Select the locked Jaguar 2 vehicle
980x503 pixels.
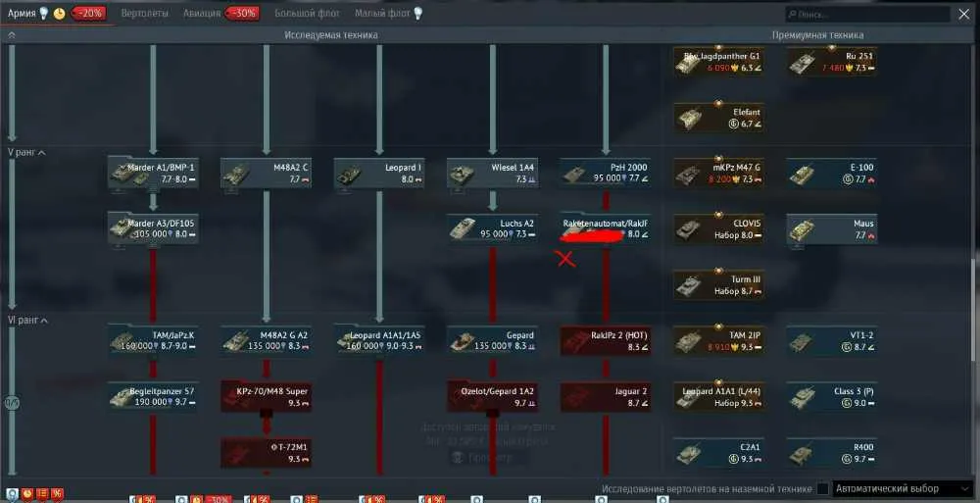(606, 396)
